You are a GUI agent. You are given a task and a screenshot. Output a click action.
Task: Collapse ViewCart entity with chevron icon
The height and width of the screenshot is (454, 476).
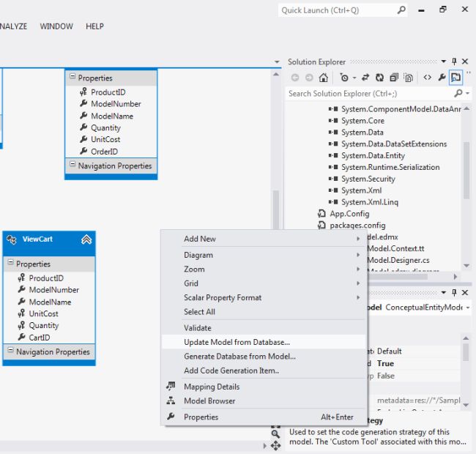click(x=86, y=239)
